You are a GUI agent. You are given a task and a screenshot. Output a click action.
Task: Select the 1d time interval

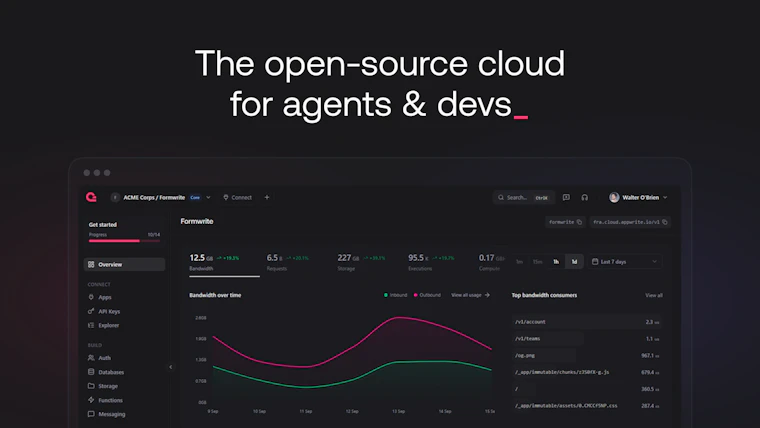(x=574, y=262)
